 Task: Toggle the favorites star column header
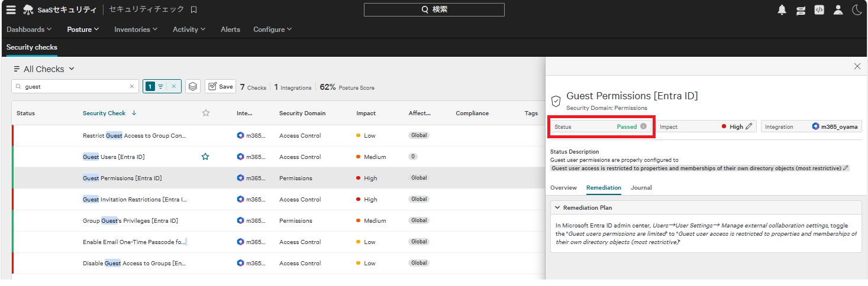(x=206, y=113)
